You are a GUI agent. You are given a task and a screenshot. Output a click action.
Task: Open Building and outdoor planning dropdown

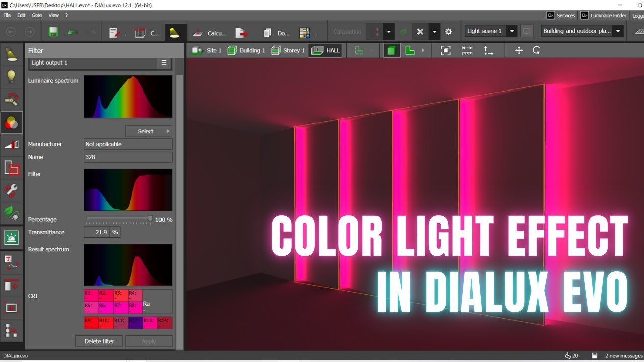click(x=618, y=31)
